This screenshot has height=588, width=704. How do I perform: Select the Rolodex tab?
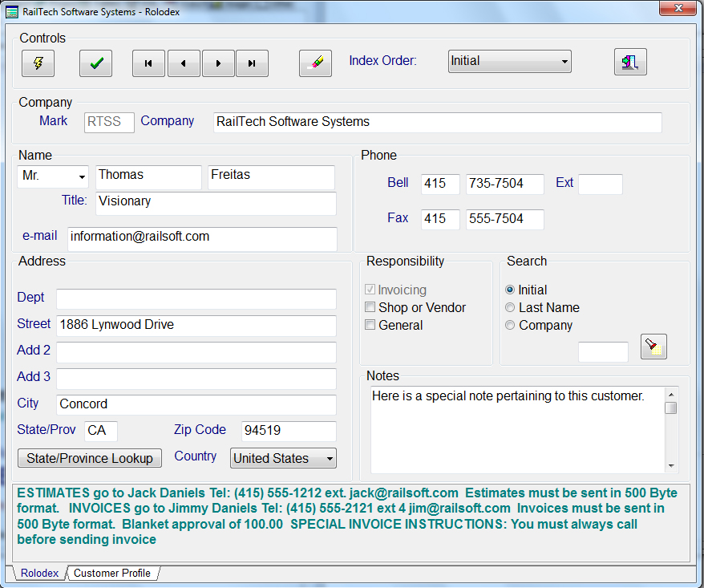click(39, 574)
